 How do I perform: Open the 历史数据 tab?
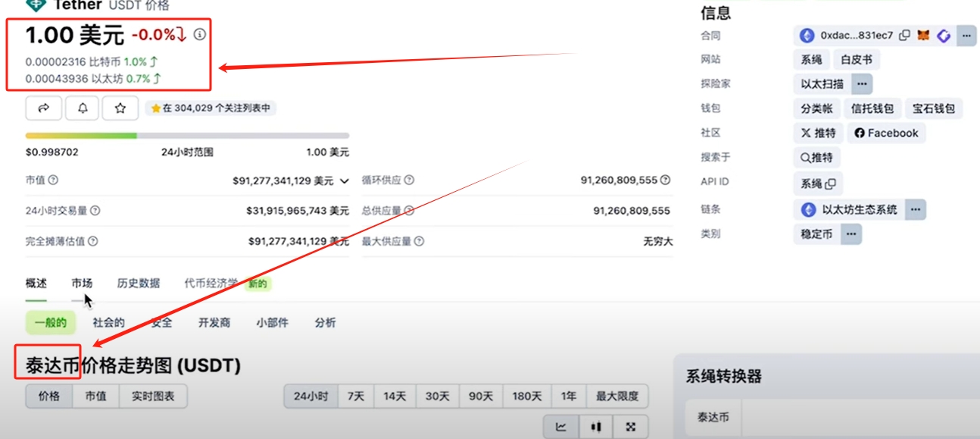pos(139,284)
